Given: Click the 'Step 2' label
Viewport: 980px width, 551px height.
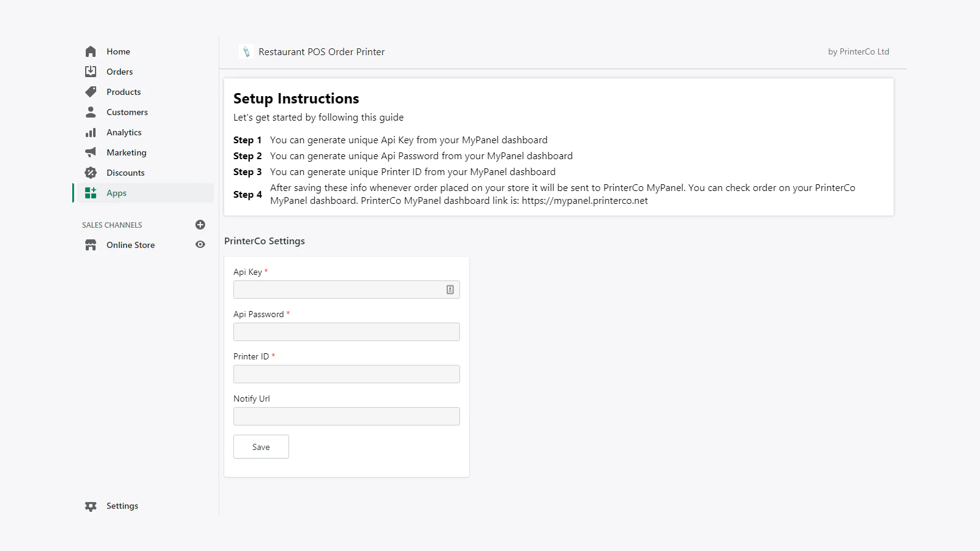Looking at the screenshot, I should coord(247,156).
